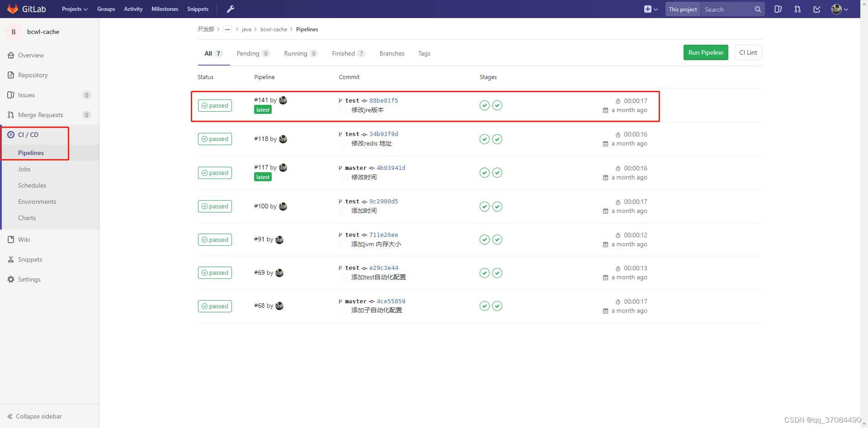Open your Todos checkmark icon in top bar

(816, 9)
